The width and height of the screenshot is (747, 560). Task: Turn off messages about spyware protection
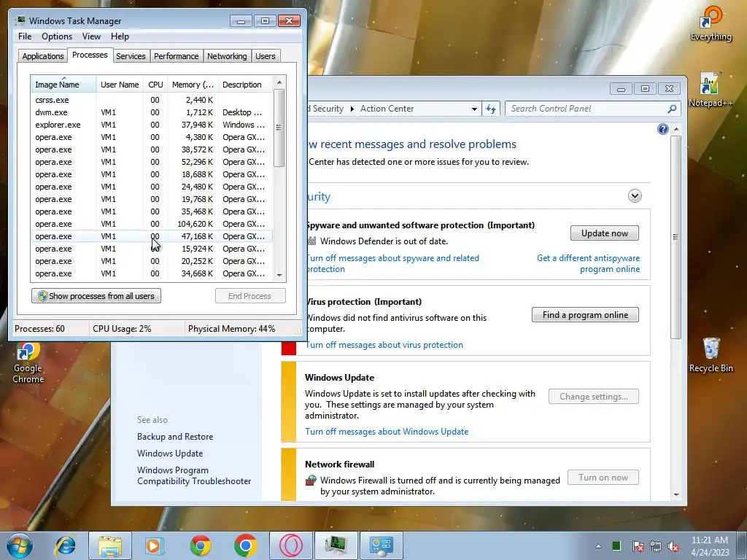pyautogui.click(x=392, y=263)
